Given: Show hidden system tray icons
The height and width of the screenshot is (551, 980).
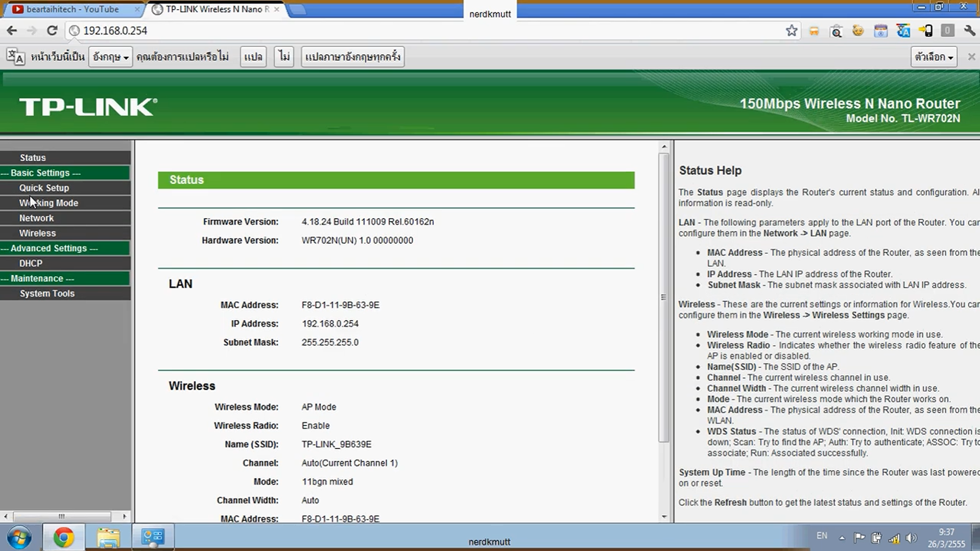Looking at the screenshot, I should pos(842,538).
